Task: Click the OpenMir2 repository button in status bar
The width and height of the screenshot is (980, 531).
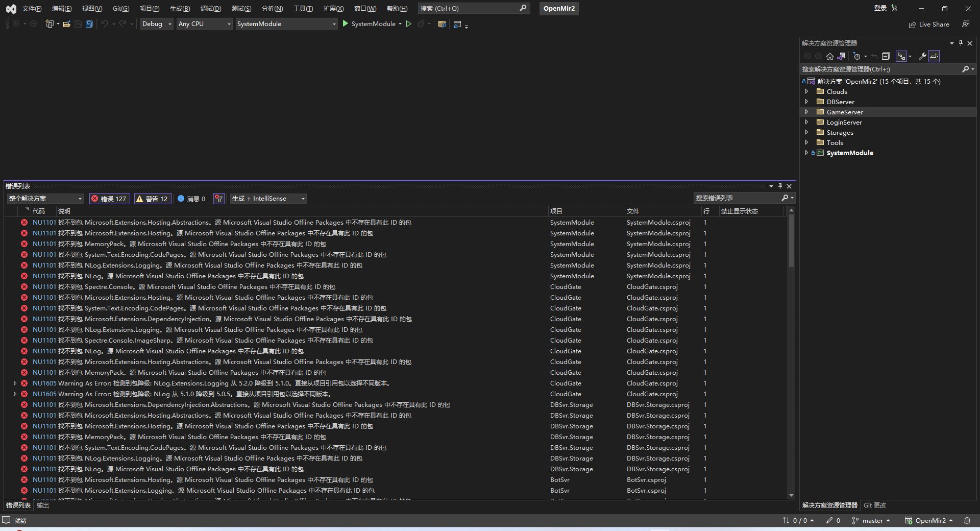Action: pyautogui.click(x=929, y=521)
